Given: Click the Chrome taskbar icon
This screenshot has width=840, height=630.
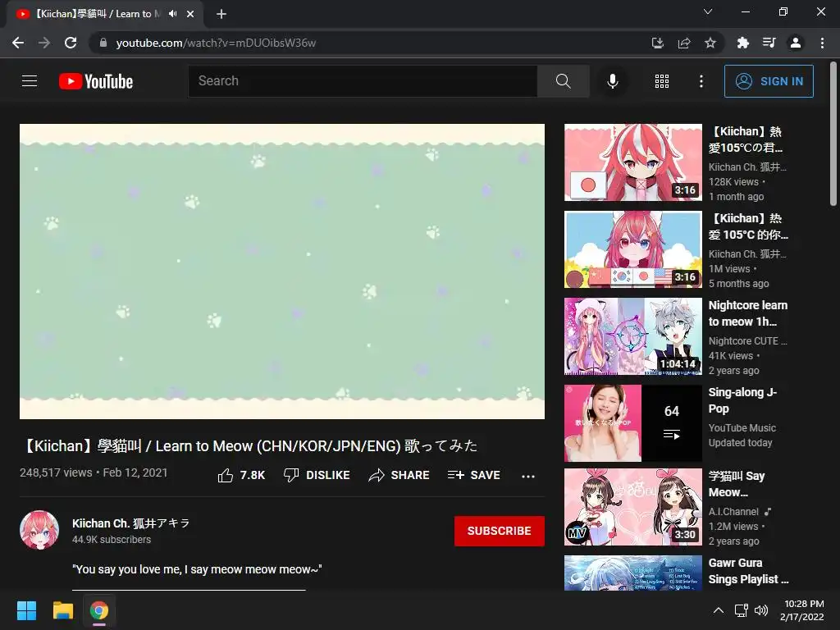Looking at the screenshot, I should [99, 610].
